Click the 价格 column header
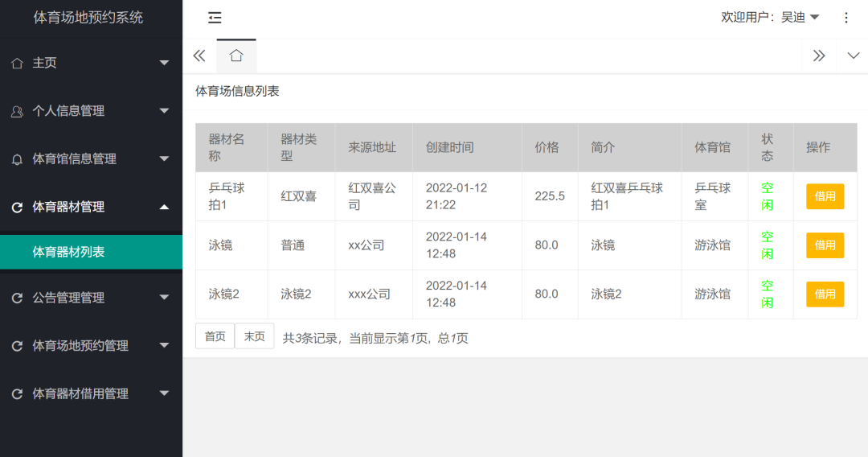The width and height of the screenshot is (868, 457). click(x=550, y=147)
